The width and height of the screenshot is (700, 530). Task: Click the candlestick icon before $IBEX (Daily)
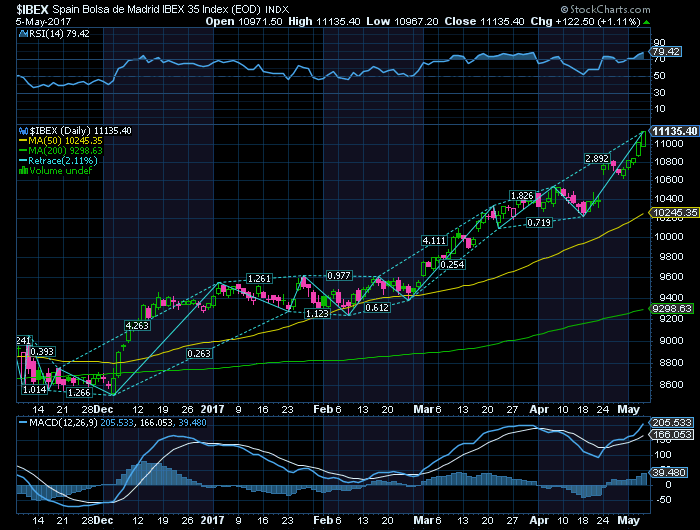point(23,131)
